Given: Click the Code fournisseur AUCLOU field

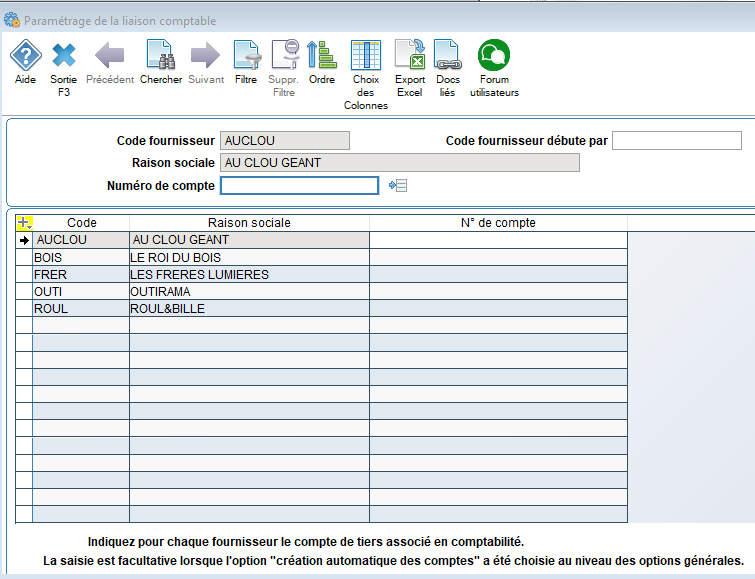Looking at the screenshot, I should [285, 141].
